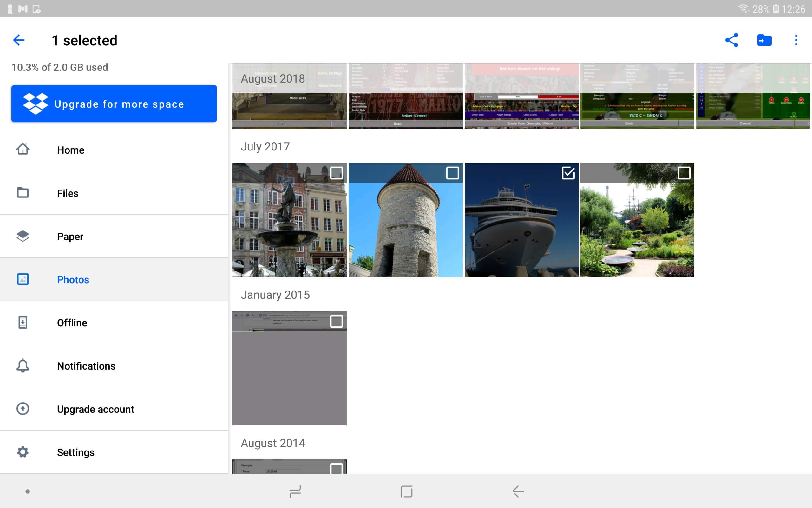Click the Upgrade account arrow icon
Image resolution: width=812 pixels, height=508 pixels.
click(23, 409)
